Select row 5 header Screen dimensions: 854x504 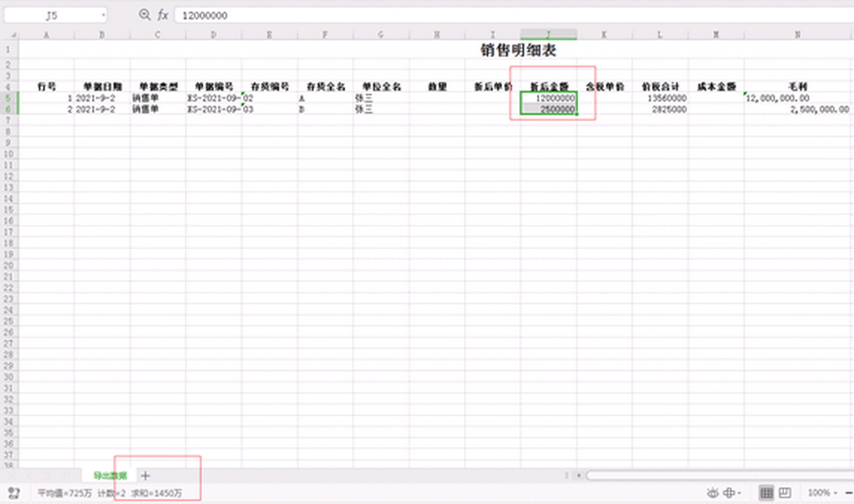coord(8,98)
